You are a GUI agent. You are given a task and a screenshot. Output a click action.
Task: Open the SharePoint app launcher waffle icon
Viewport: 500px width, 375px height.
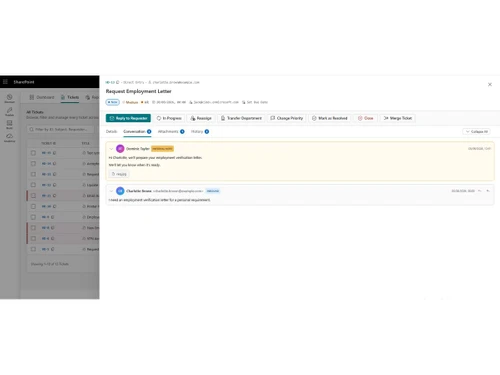point(5,82)
